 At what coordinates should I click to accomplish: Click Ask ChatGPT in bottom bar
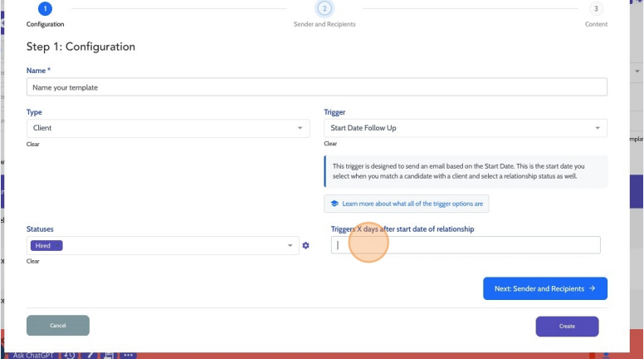pyautogui.click(x=33, y=355)
